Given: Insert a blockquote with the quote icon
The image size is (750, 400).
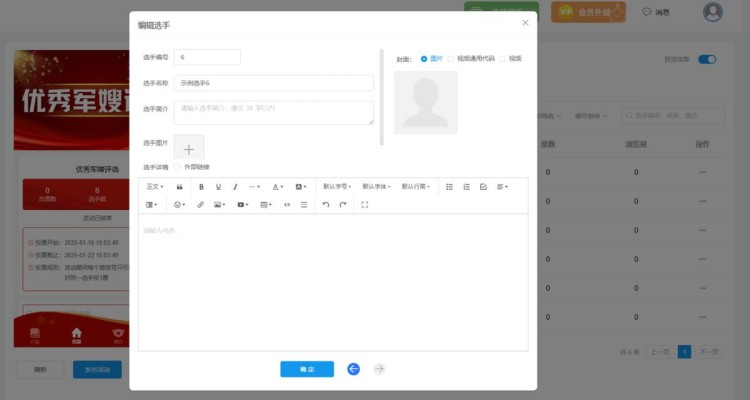Looking at the screenshot, I should (x=180, y=187).
